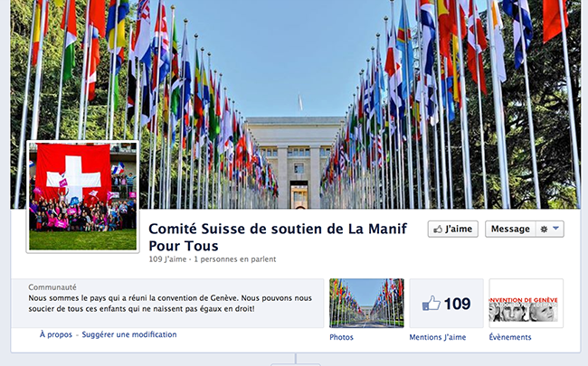Open the Mentions J'aime link

pyautogui.click(x=437, y=337)
